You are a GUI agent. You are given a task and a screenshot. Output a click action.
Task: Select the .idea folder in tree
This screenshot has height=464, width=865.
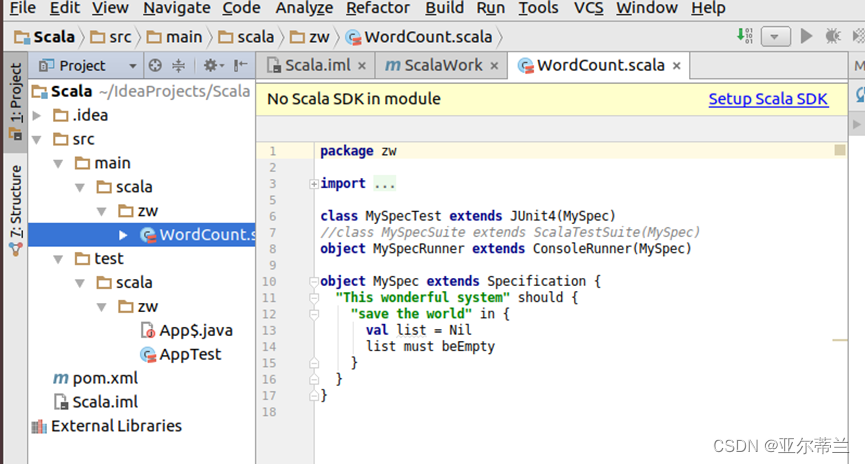pyautogui.click(x=81, y=115)
